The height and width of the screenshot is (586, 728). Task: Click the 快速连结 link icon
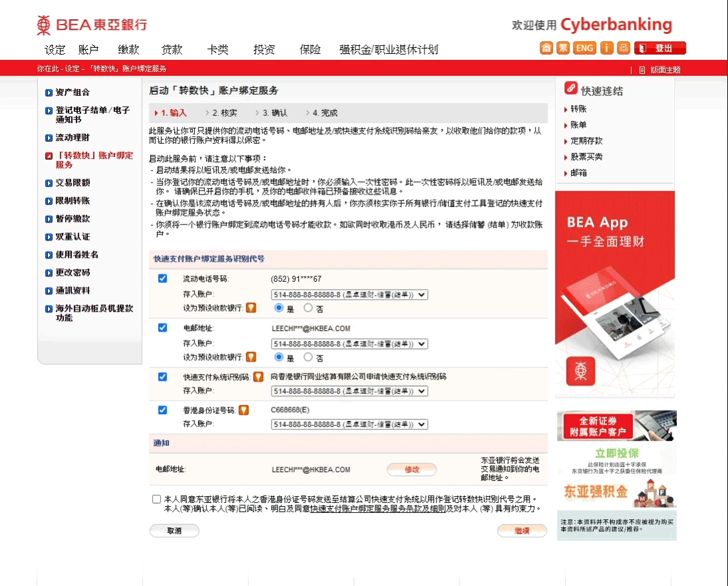(x=571, y=88)
